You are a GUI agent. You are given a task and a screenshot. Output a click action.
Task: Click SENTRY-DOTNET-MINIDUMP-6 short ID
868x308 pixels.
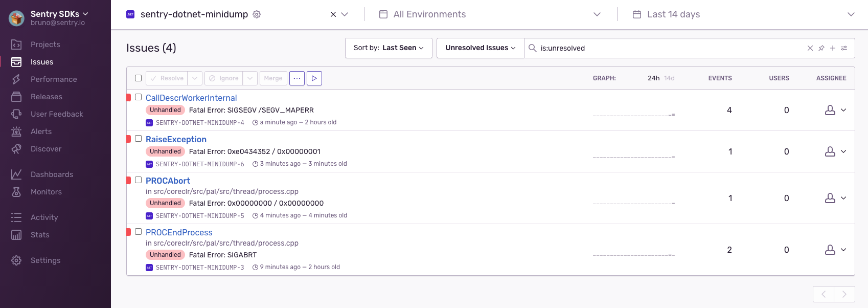(200, 164)
